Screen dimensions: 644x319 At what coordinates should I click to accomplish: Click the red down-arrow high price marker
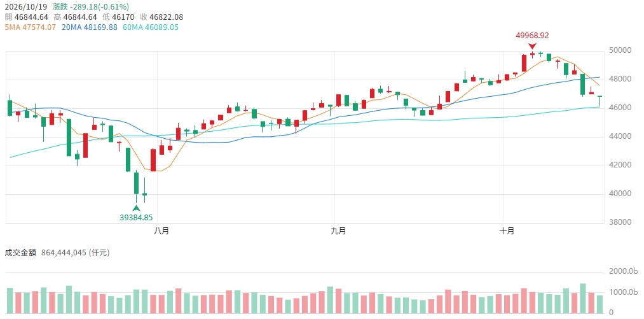[532, 46]
